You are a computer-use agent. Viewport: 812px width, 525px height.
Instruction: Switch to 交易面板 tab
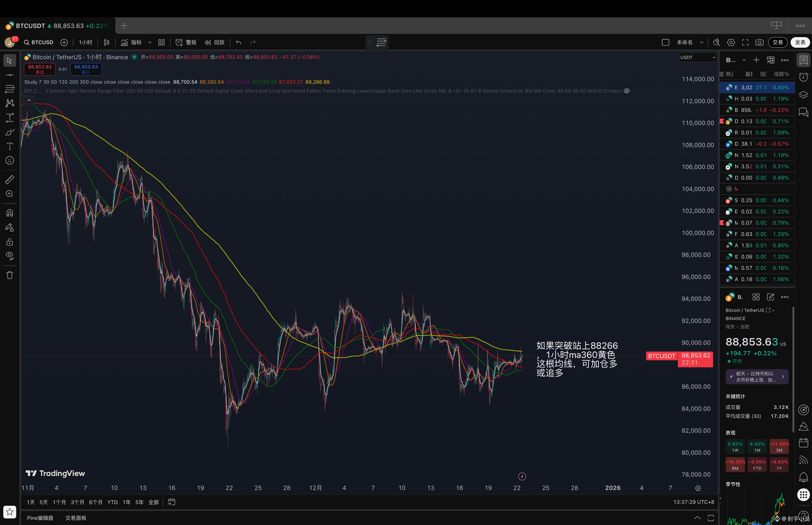pyautogui.click(x=76, y=518)
